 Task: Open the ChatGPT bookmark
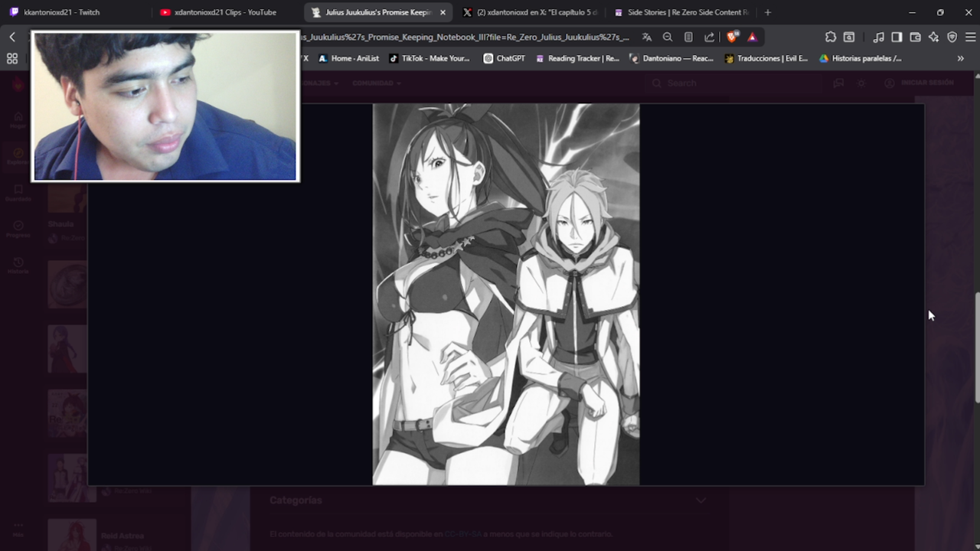point(505,58)
